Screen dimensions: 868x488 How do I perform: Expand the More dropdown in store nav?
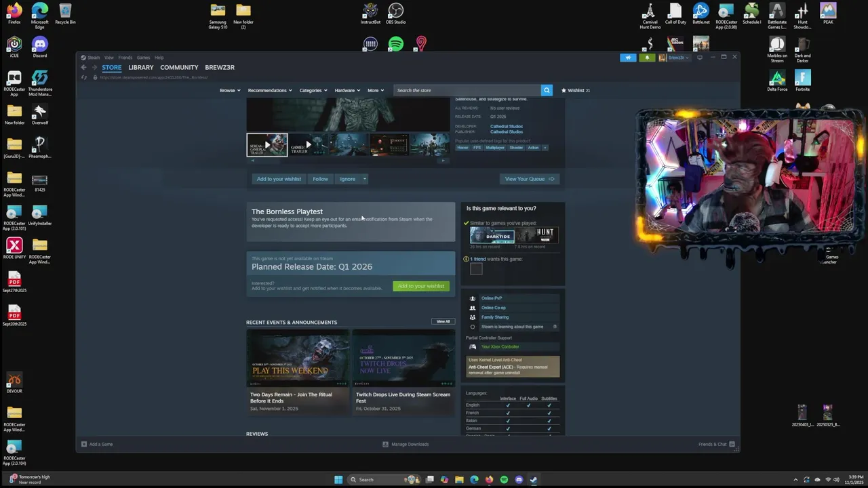376,90
